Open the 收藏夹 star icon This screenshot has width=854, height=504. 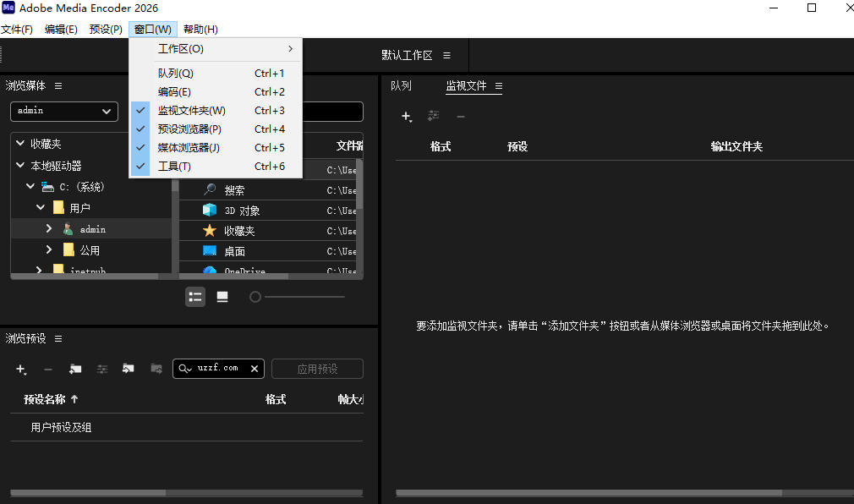tap(210, 231)
